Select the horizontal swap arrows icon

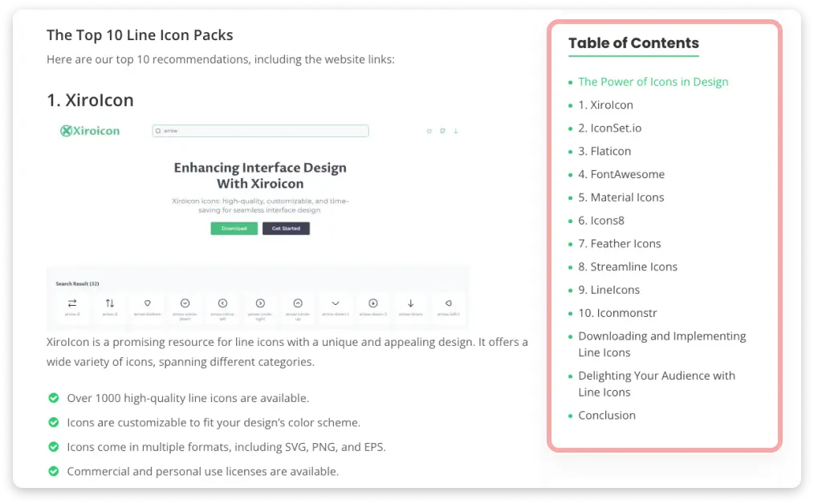(x=72, y=303)
